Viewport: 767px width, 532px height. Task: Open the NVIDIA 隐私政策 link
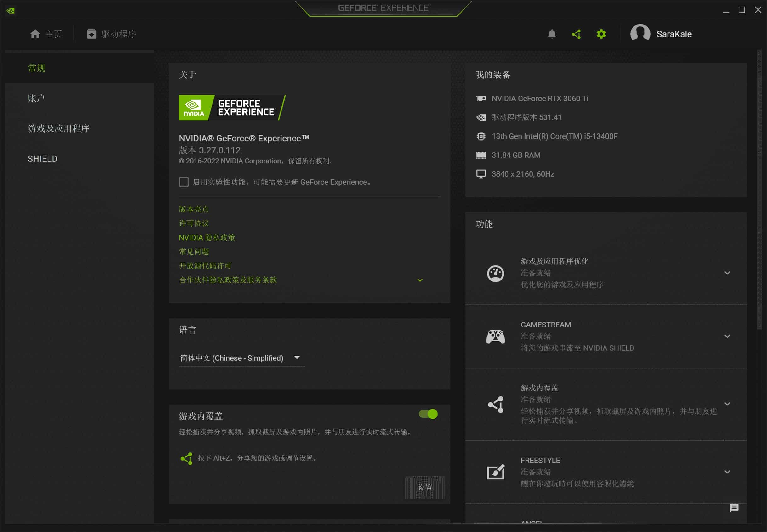pos(207,238)
